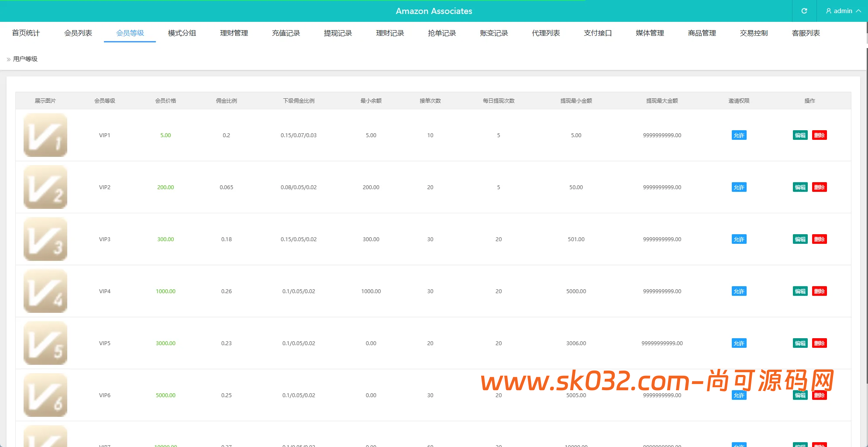Click 删除 button for VIP5 row
Image resolution: width=868 pixels, height=447 pixels.
pyautogui.click(x=819, y=343)
